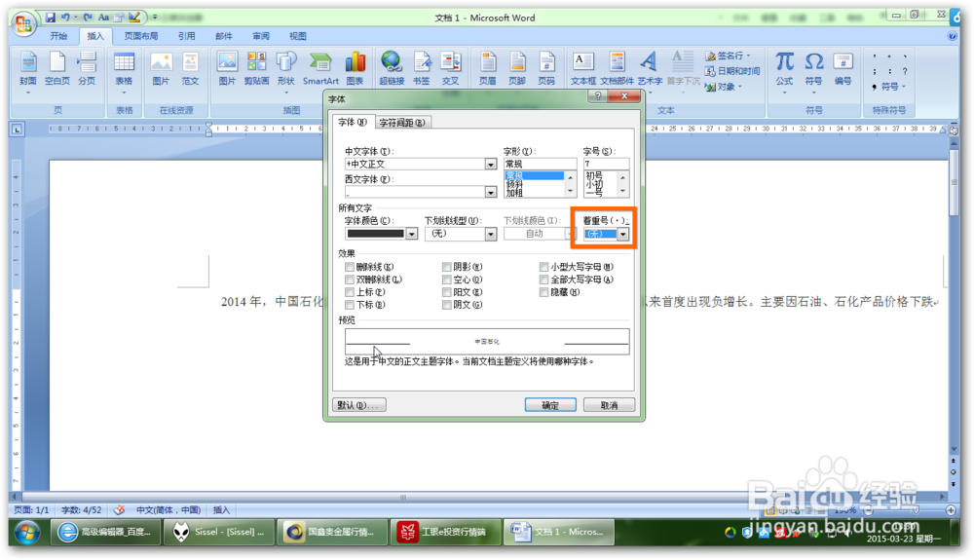Enable Small caps (小型大写字母) checkbox
The height and width of the screenshot is (560, 974).
(543, 267)
